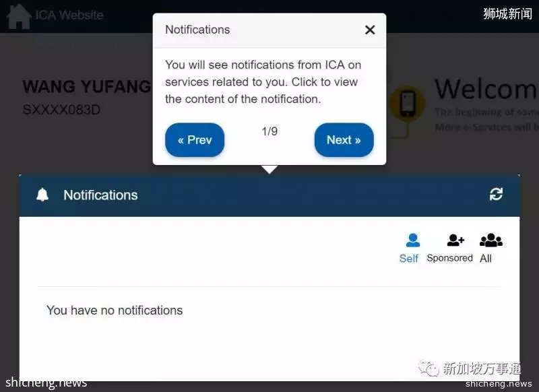
Task: Click the Welcome banner heading
Action: click(x=486, y=89)
